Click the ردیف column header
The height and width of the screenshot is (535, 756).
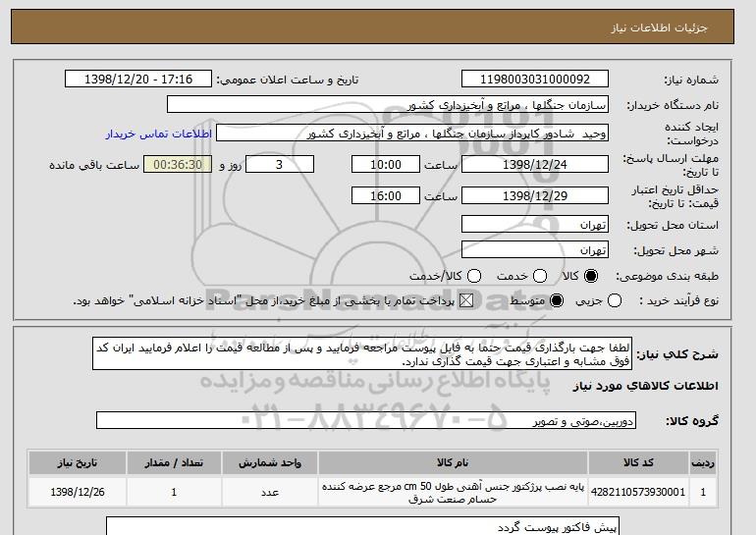click(x=703, y=462)
